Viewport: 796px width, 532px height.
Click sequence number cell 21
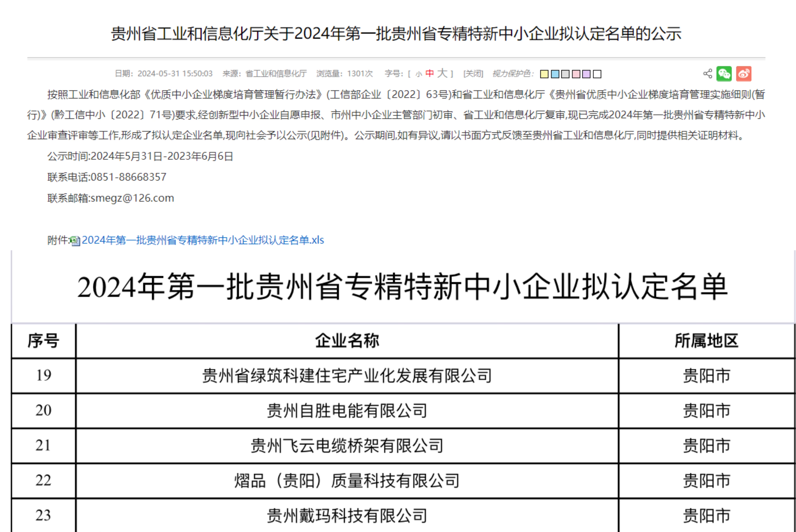pyautogui.click(x=43, y=446)
